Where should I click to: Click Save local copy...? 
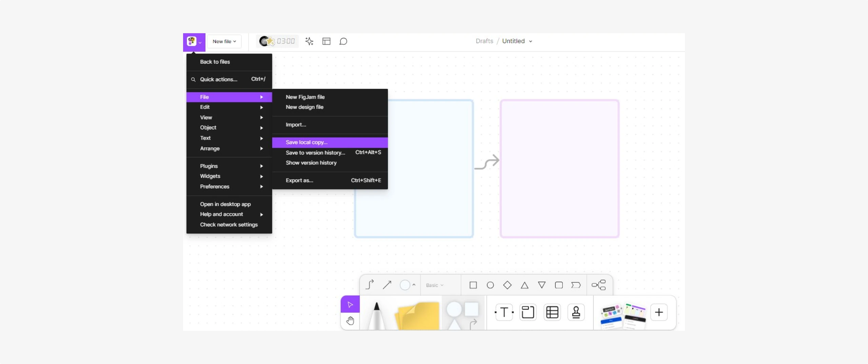[x=330, y=142]
